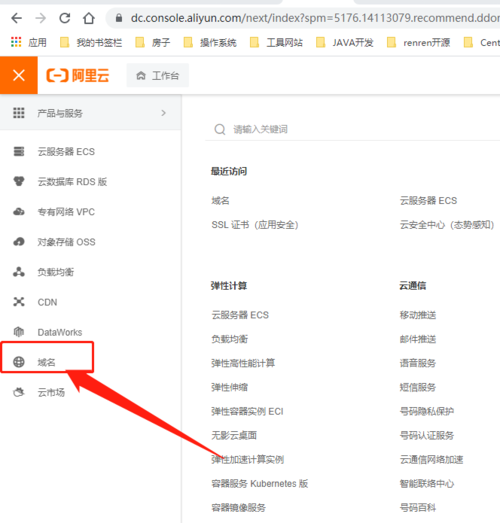
Task: Open 号码百科 link
Action: click(x=418, y=508)
